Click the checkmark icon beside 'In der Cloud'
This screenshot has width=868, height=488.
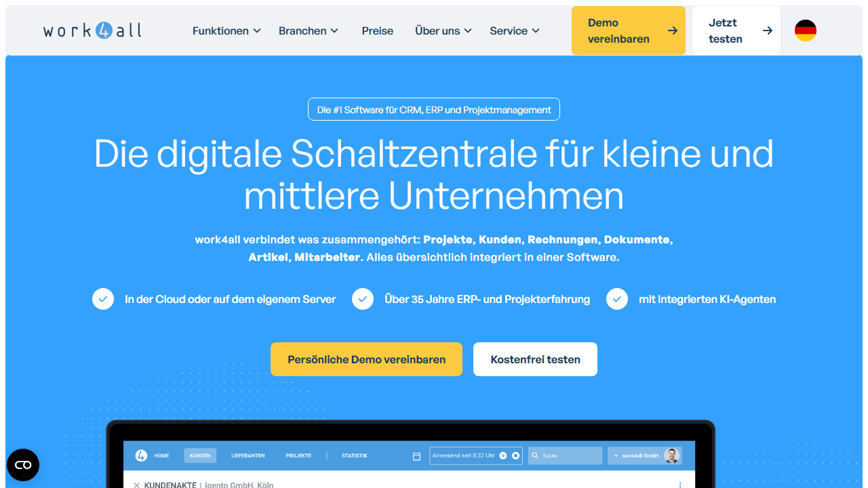click(x=103, y=299)
